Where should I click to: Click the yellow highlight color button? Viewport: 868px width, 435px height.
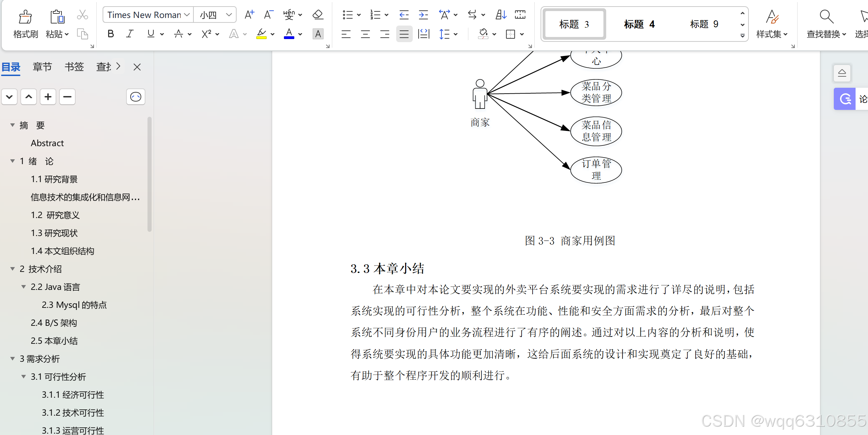coord(261,34)
